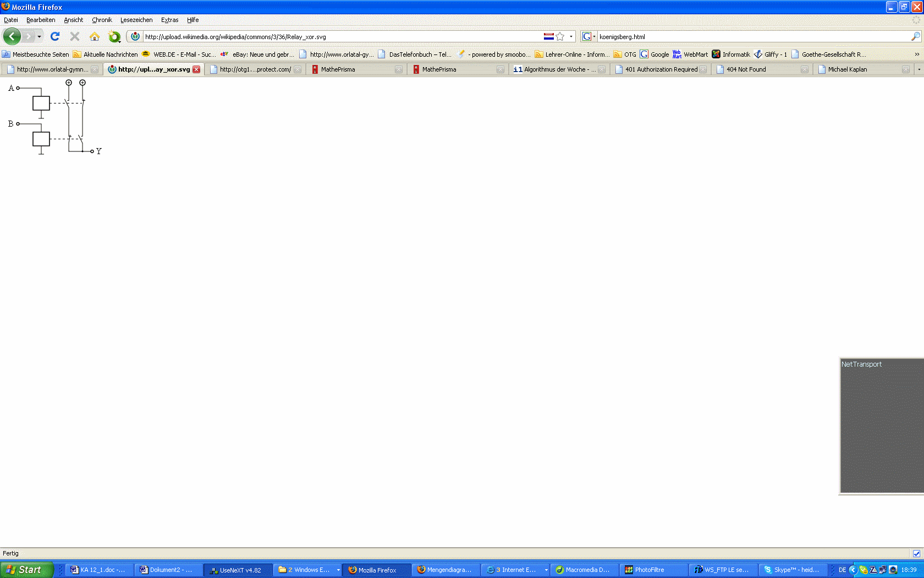The width and height of the screenshot is (924, 578).
Task: Open the Ansicht menu
Action: click(x=74, y=20)
